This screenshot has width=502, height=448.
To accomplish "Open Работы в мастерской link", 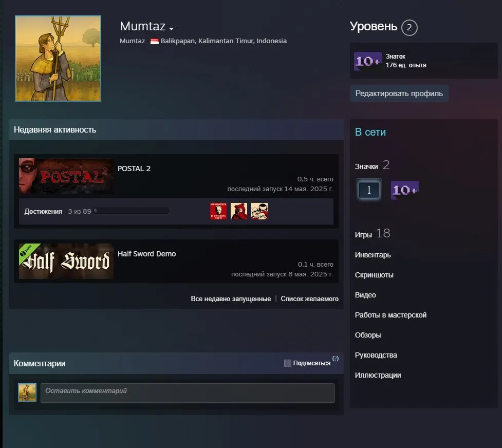I will (x=391, y=315).
